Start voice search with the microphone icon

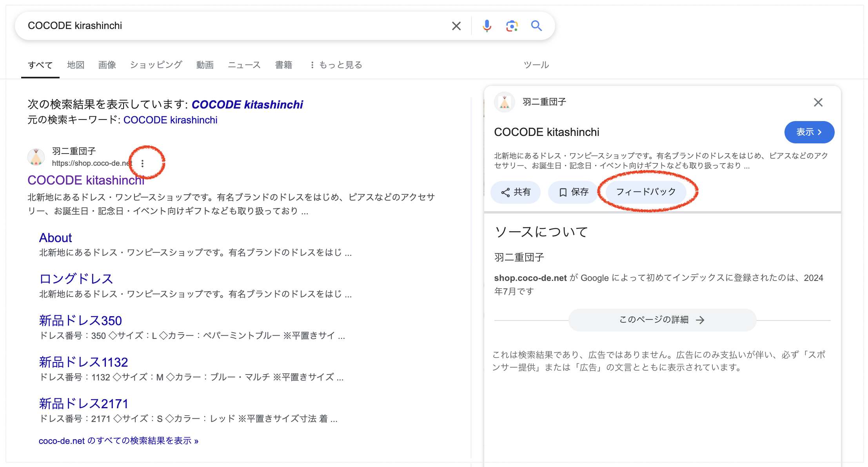click(x=487, y=26)
